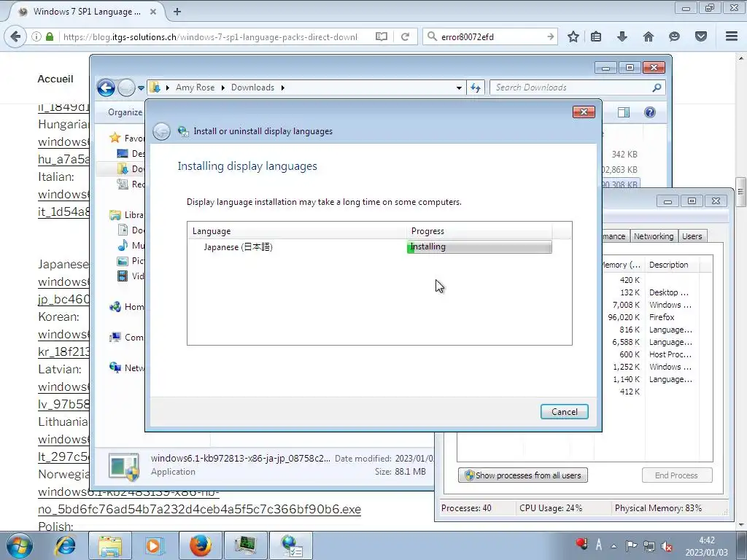Toggle Firefox reader view icon
Viewport: 747px width, 560px height.
[x=381, y=36]
